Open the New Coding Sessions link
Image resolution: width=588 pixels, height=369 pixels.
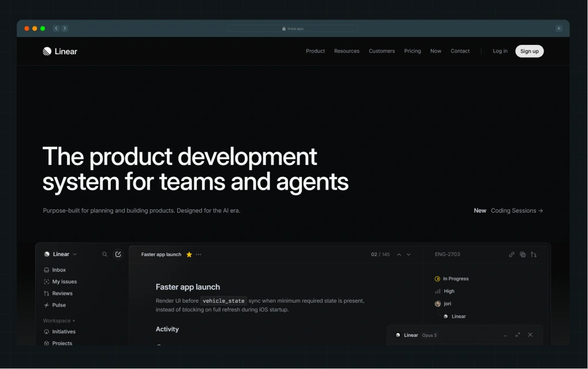[508, 210]
